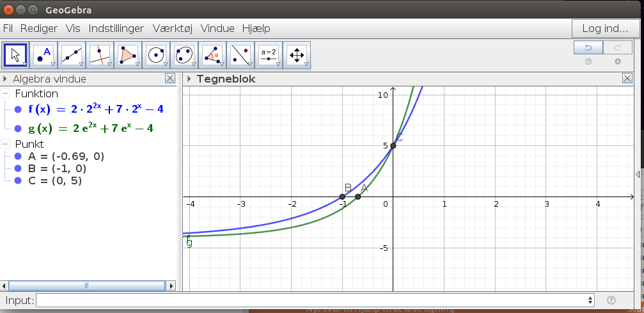
Task: Click the Redo button
Action: [x=618, y=48]
